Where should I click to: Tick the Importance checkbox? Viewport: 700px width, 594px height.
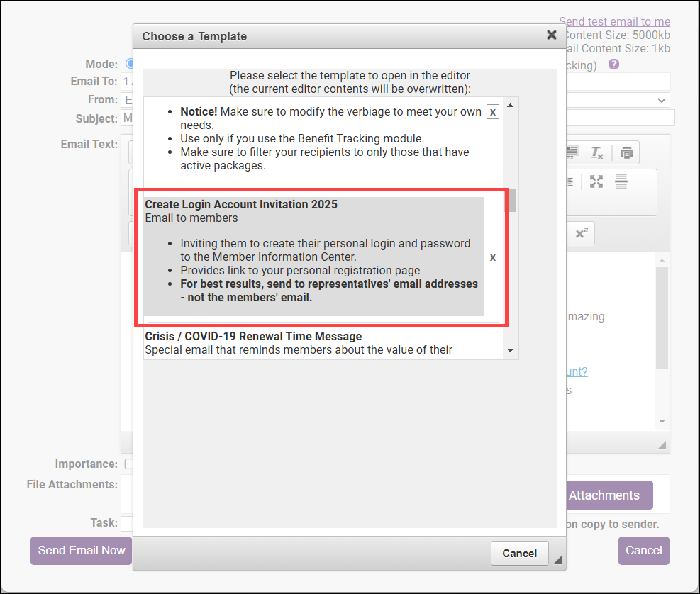point(128,464)
